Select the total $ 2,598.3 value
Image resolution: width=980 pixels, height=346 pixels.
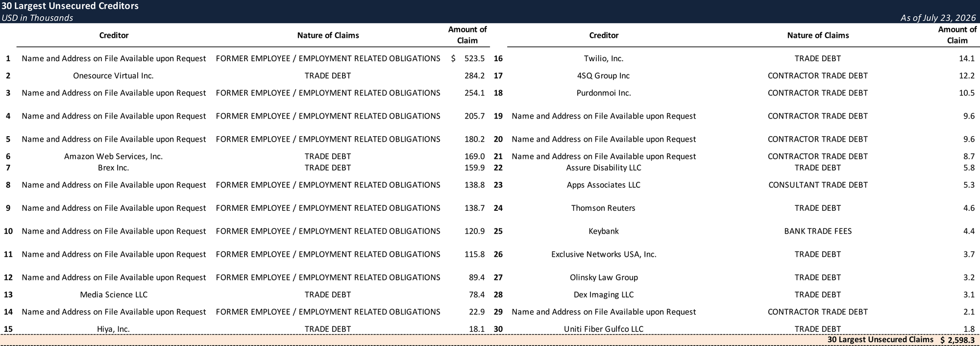click(x=957, y=340)
